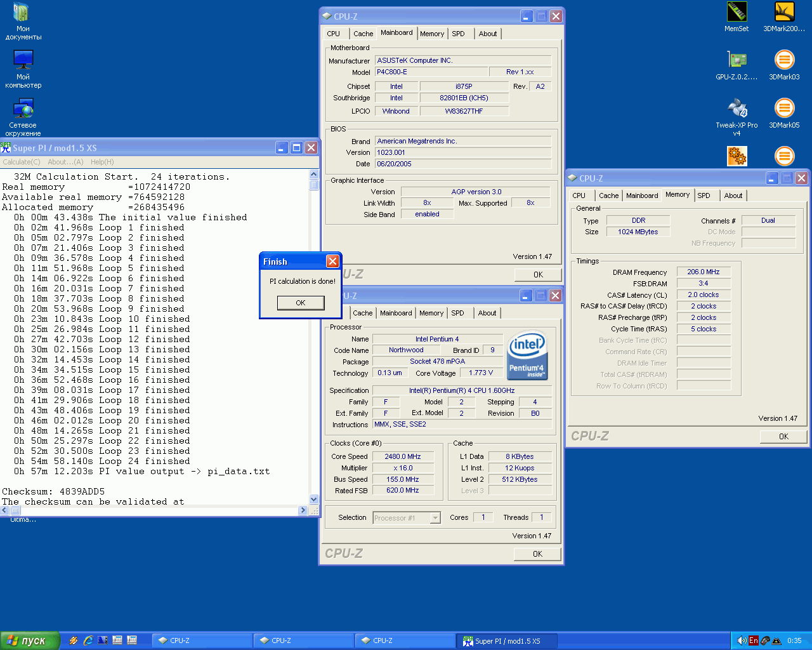Image resolution: width=812 pixels, height=650 pixels.
Task: Open the volume icon in the system tray
Action: (x=741, y=640)
